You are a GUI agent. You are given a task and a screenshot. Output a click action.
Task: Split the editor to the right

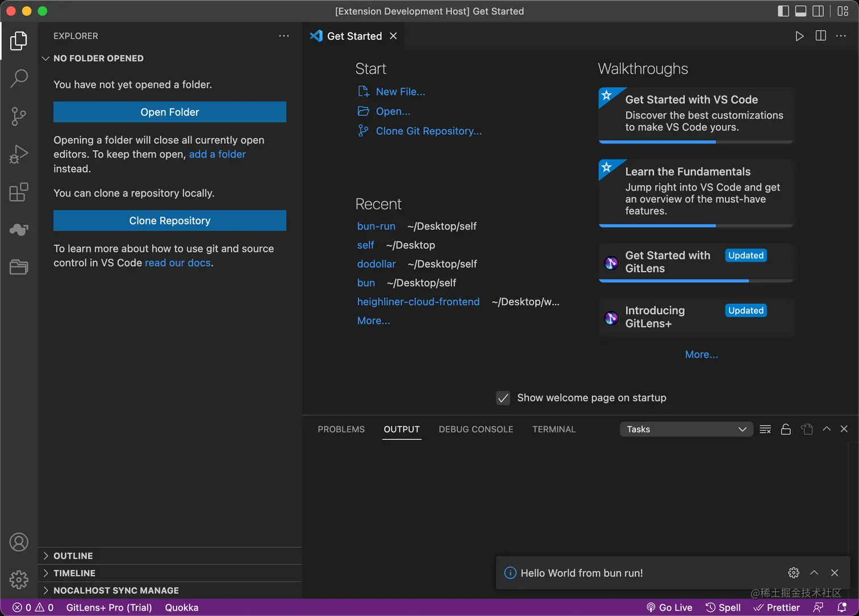coord(820,36)
